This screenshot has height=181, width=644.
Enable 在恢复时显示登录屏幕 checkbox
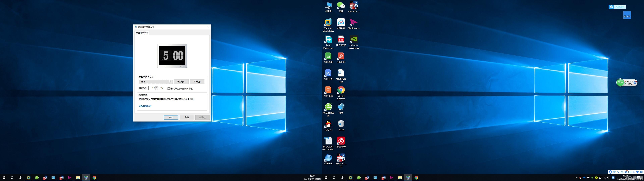click(x=169, y=88)
